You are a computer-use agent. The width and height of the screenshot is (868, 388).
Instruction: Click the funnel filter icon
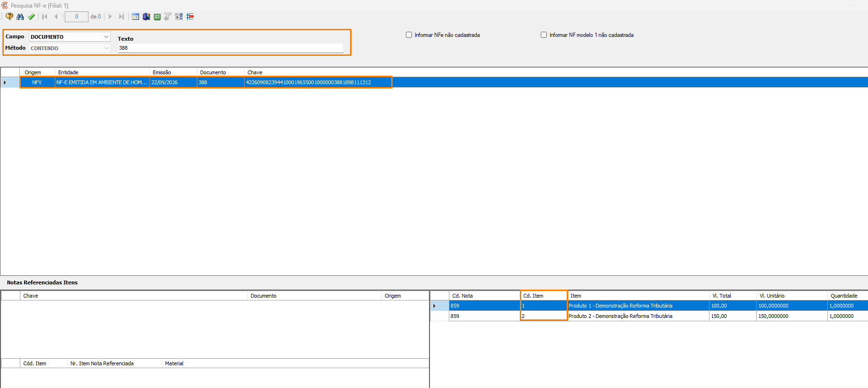pyautogui.click(x=167, y=17)
